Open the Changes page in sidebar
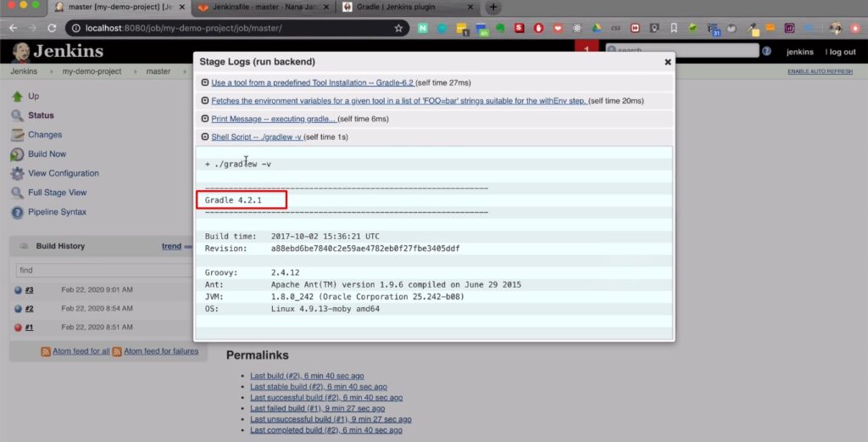Viewport: 868px width, 442px height. (x=45, y=135)
